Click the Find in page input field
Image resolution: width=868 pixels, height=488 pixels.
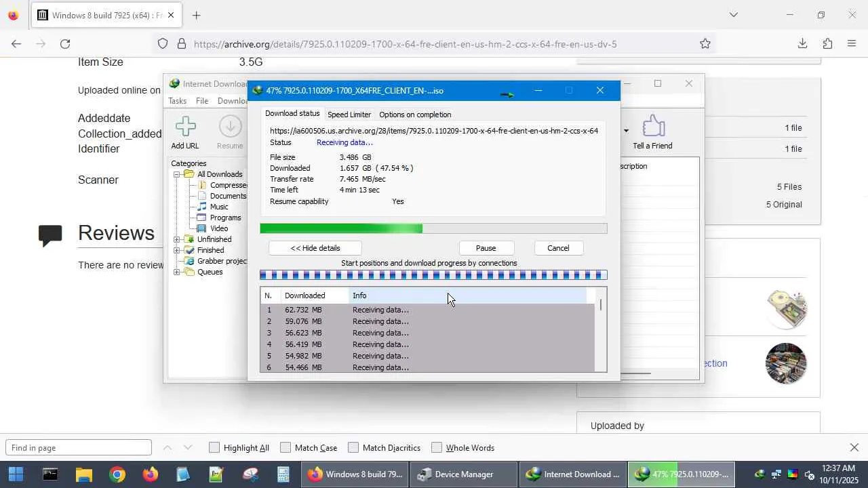[x=79, y=447]
